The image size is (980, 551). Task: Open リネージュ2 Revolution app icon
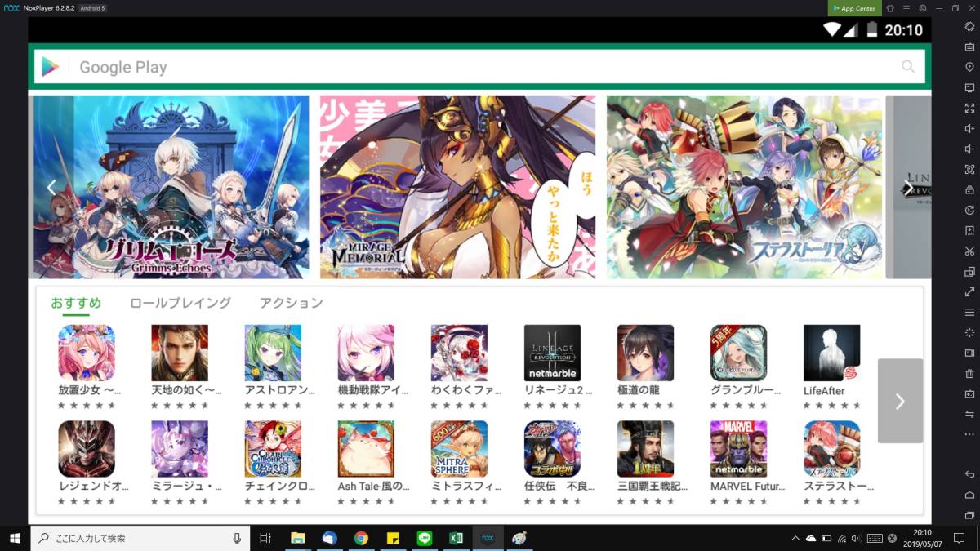[552, 353]
